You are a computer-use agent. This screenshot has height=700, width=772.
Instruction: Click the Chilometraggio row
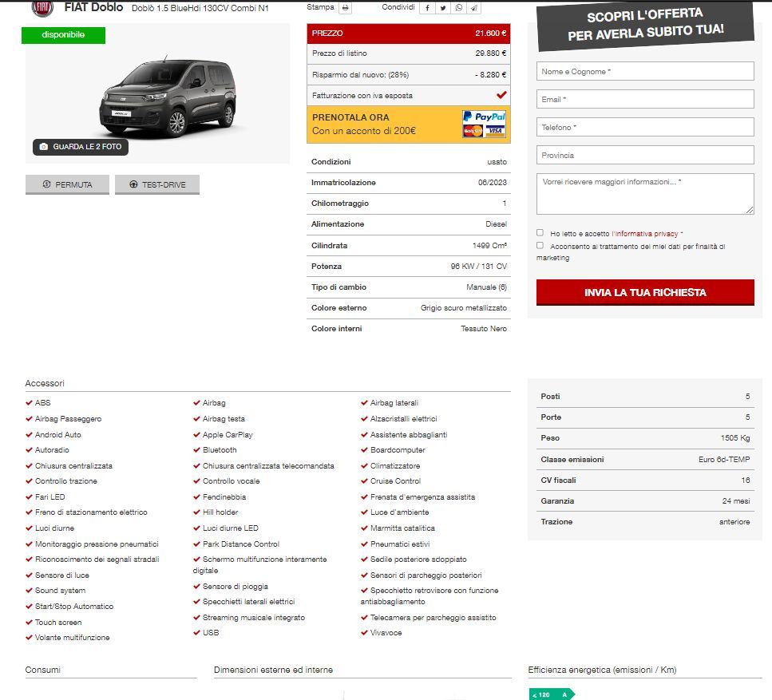pos(409,204)
